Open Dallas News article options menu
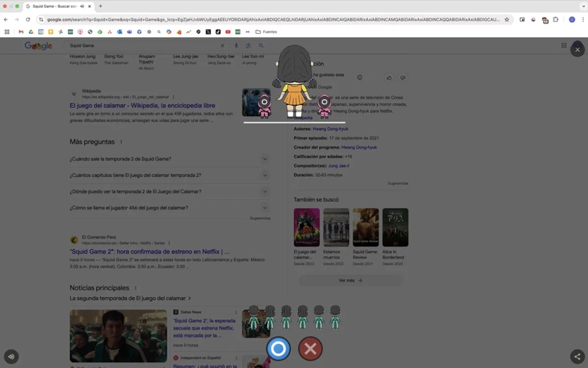The width and height of the screenshot is (588, 368). [x=237, y=313]
